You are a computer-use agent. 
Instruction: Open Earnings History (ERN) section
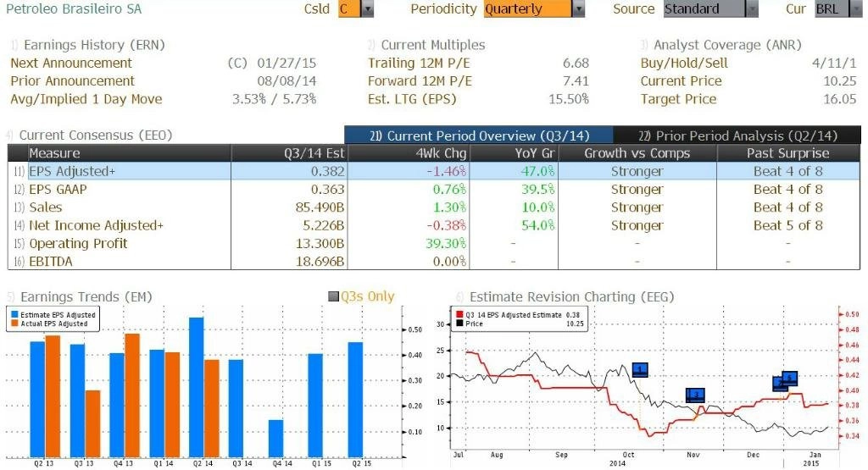[94, 45]
